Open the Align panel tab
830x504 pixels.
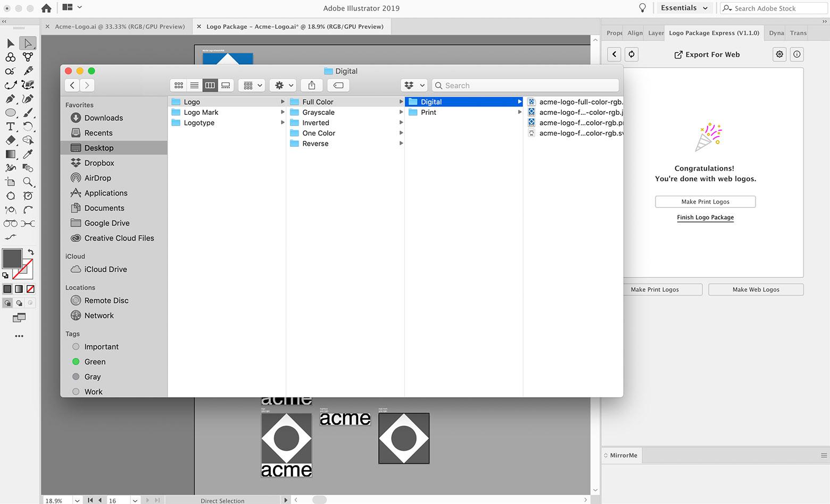635,33
